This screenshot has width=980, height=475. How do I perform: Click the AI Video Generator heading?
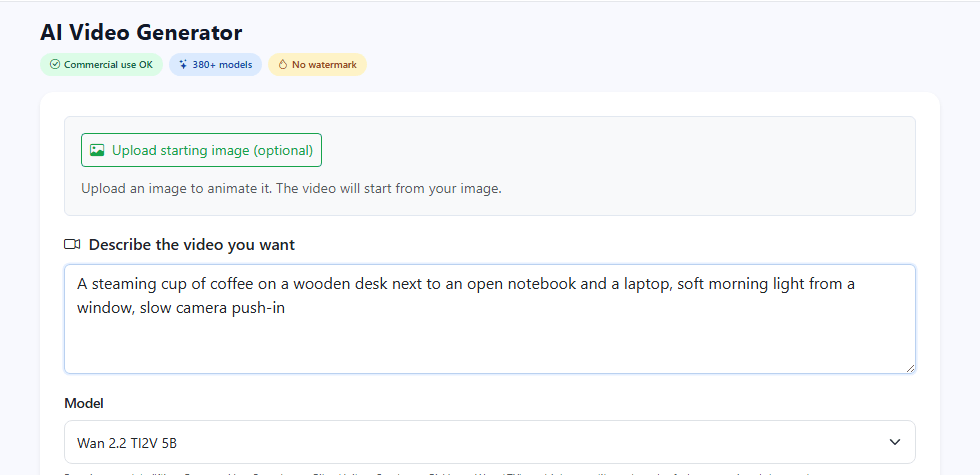pyautogui.click(x=141, y=32)
